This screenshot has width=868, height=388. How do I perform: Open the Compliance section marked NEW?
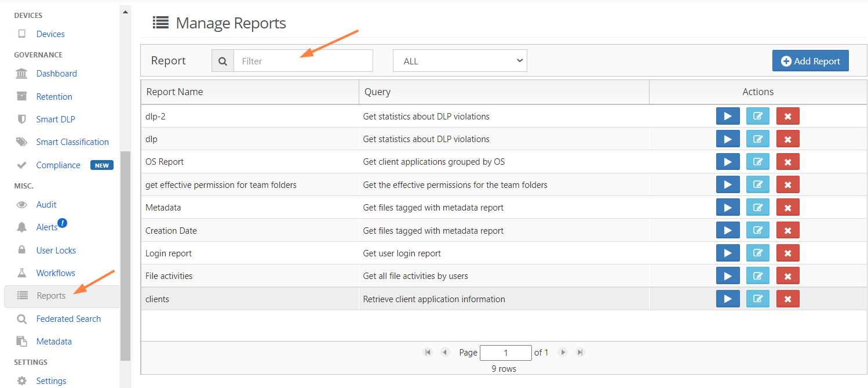pyautogui.click(x=58, y=165)
